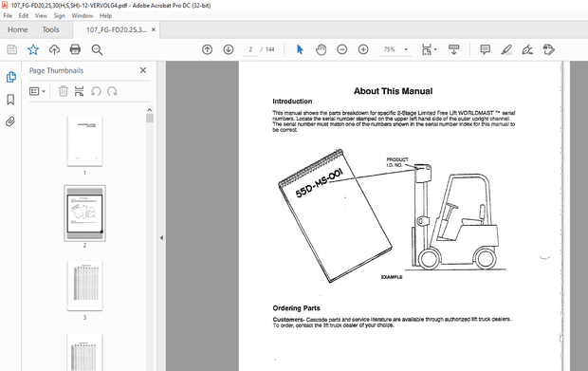
Task: Add file to starred with star icon
Action: click(33, 49)
